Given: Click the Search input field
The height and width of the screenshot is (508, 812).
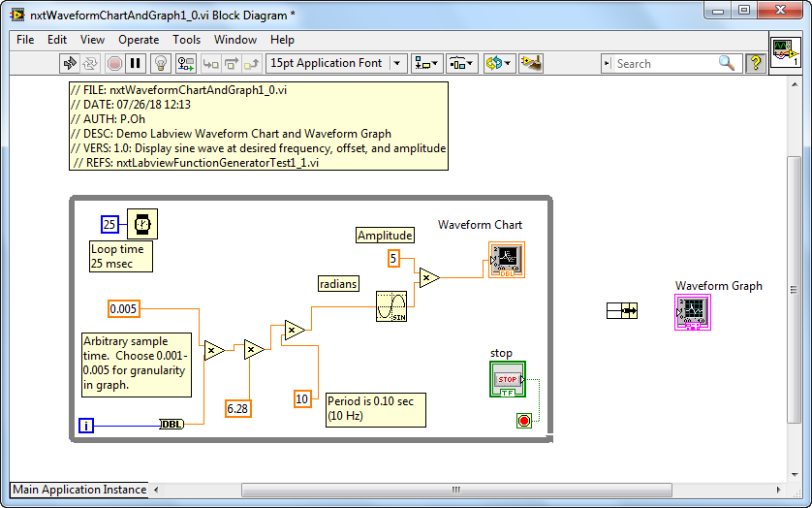Looking at the screenshot, I should [666, 64].
